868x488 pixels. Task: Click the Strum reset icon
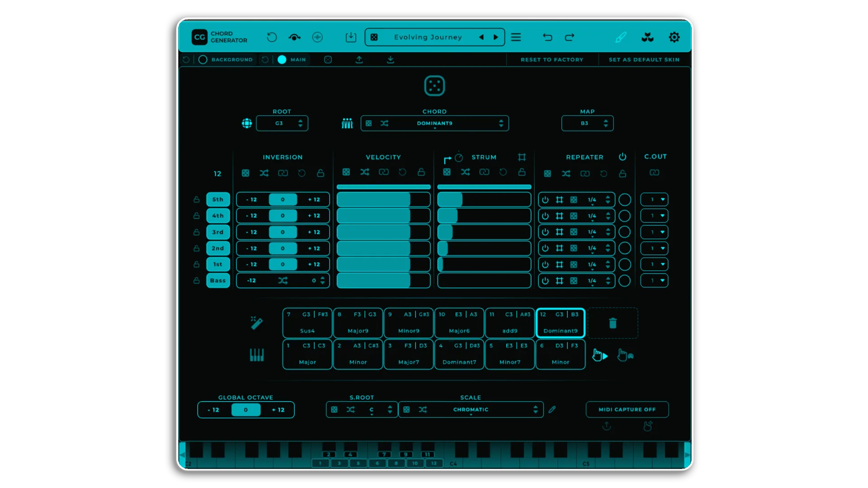click(503, 172)
